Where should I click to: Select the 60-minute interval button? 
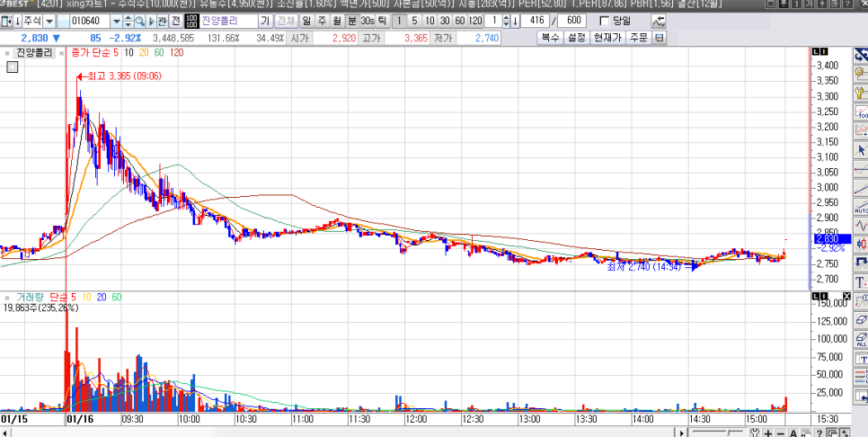[459, 22]
